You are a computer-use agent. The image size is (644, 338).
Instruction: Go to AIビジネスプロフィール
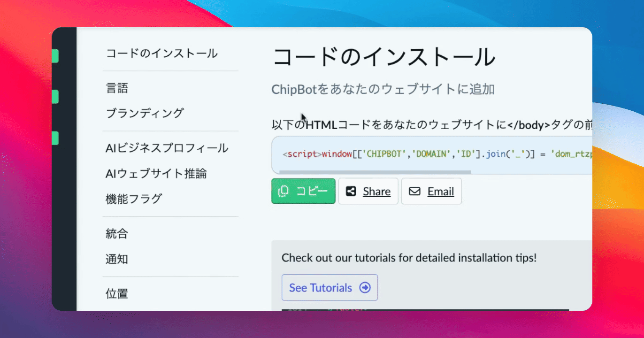point(167,148)
